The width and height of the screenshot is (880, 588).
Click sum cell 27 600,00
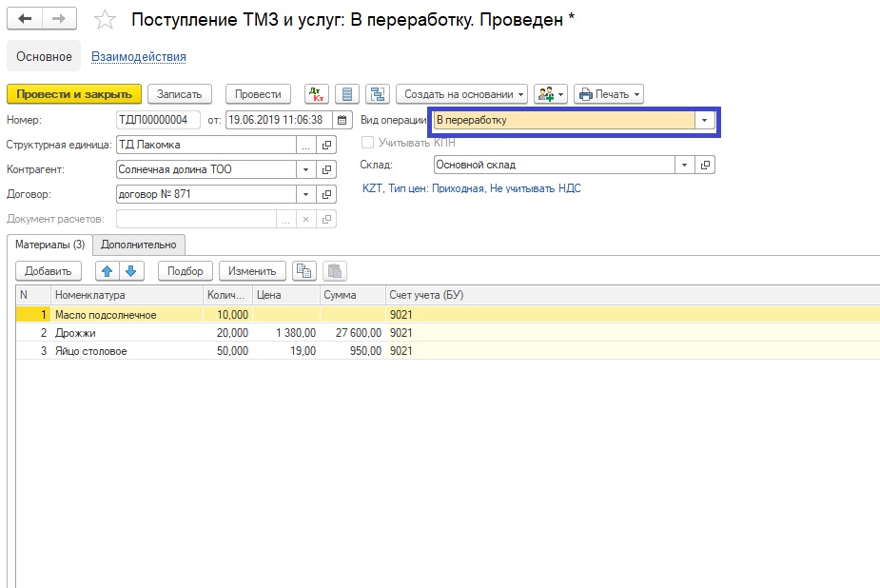pyautogui.click(x=352, y=333)
